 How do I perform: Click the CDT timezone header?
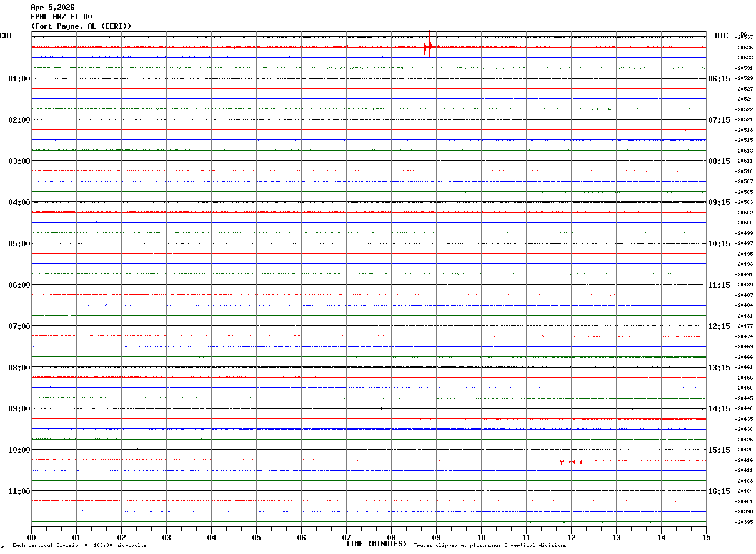(x=6, y=36)
